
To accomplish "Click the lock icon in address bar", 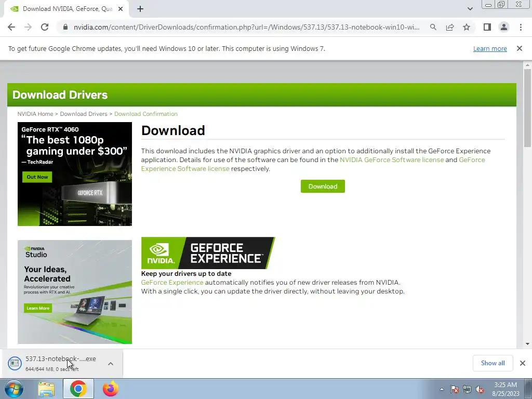I will pos(65,27).
